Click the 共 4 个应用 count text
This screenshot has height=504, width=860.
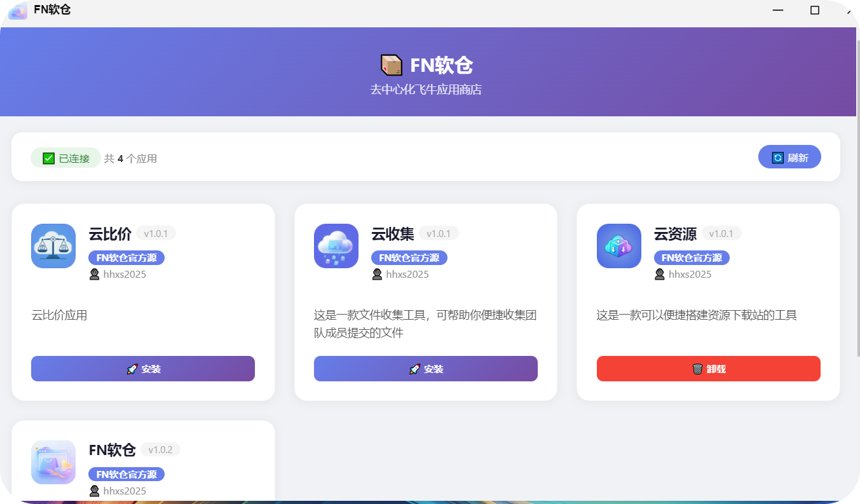point(130,158)
